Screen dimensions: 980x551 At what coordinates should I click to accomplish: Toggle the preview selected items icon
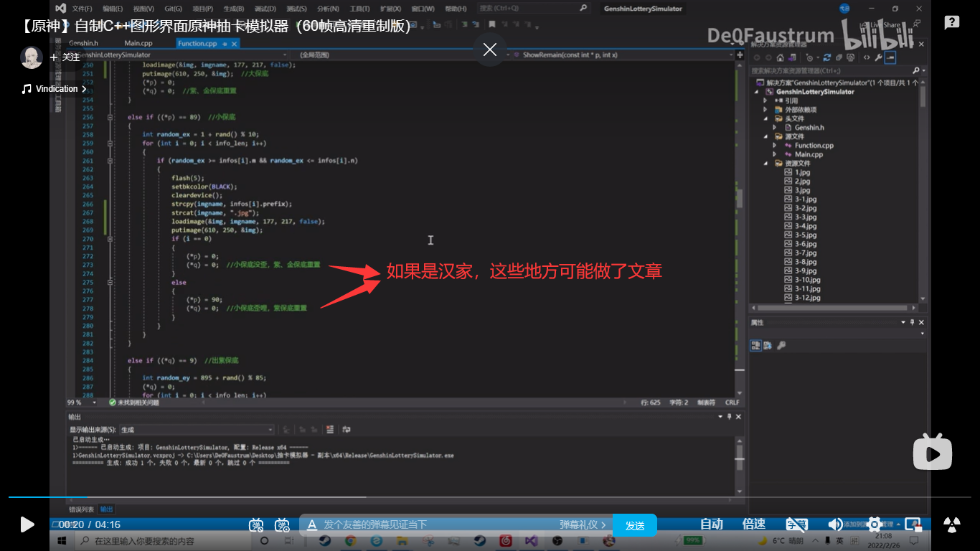tap(890, 57)
